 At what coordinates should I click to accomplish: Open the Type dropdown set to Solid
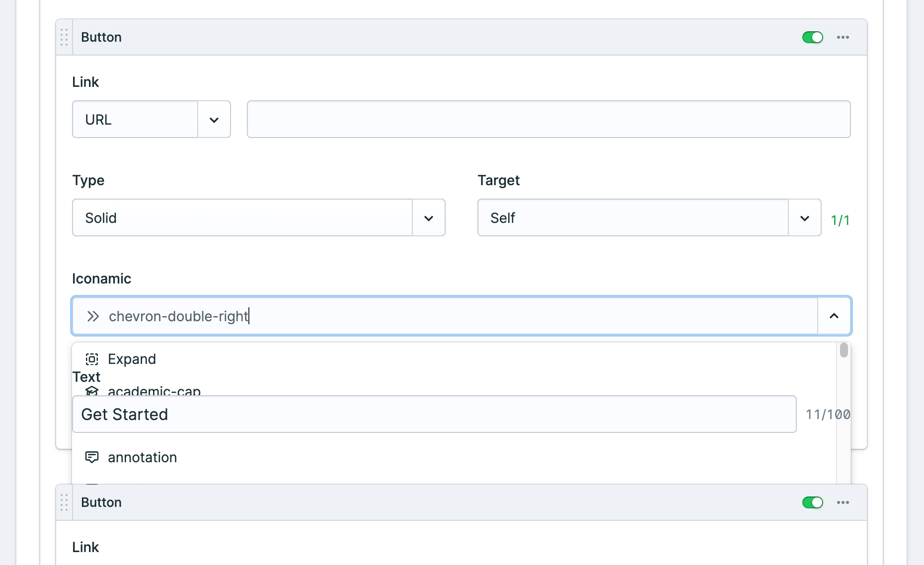click(428, 217)
